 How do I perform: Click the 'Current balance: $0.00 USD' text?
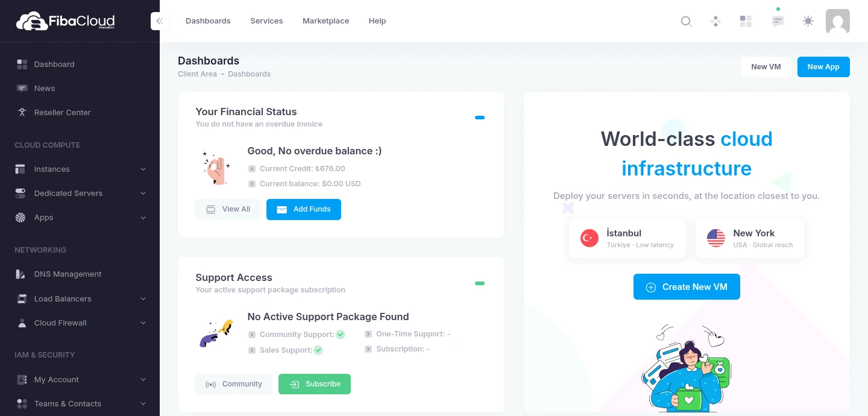pos(310,184)
